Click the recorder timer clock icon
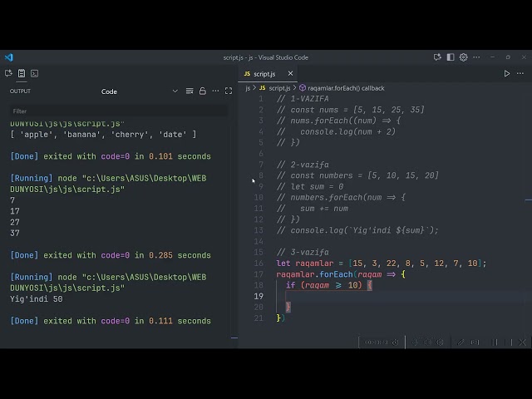 [396, 342]
